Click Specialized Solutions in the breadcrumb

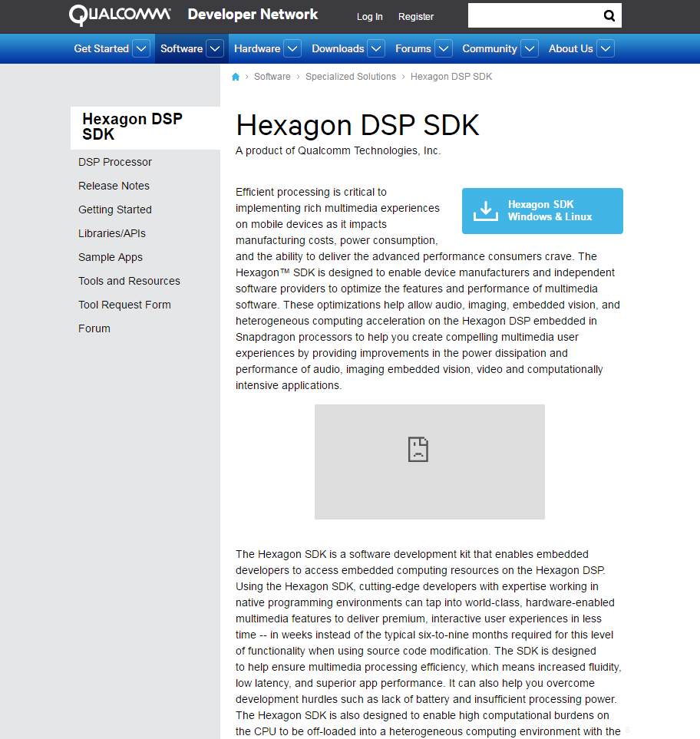point(350,76)
